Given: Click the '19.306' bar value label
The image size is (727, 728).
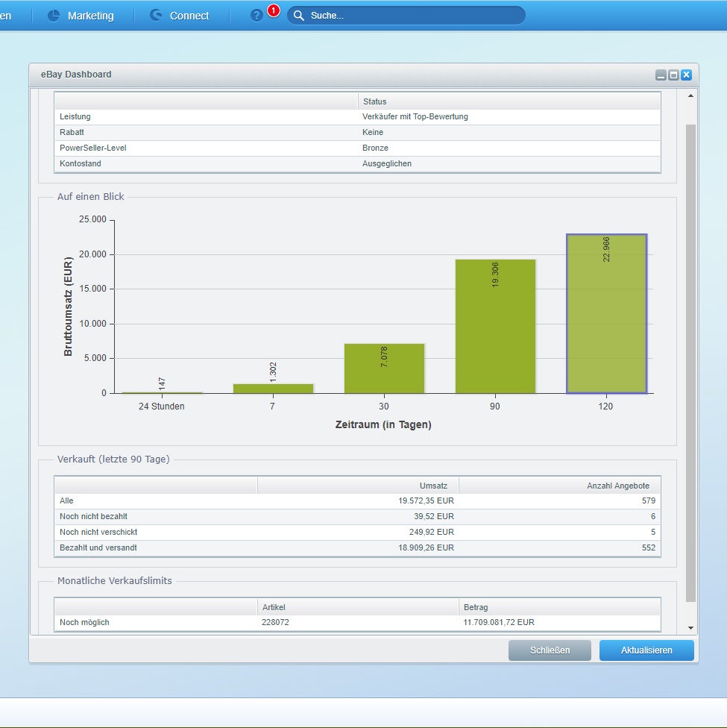Looking at the screenshot, I should click(x=495, y=274).
